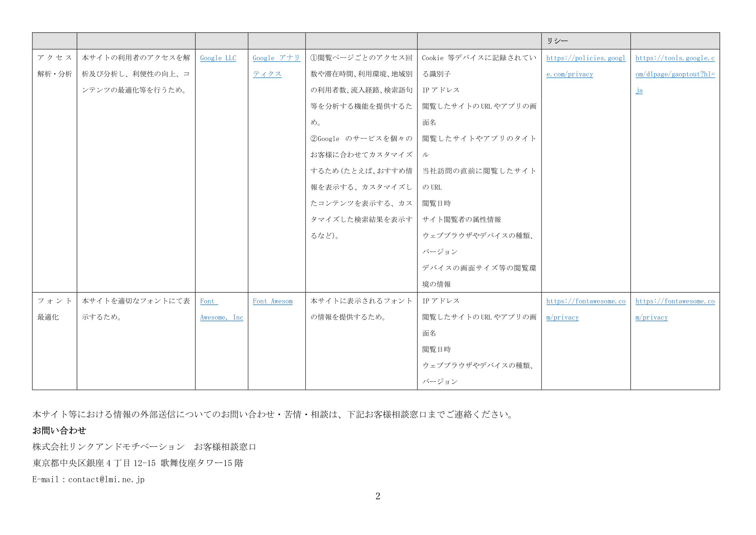
Task: Open the Font Awesom service link
Action: point(273,301)
